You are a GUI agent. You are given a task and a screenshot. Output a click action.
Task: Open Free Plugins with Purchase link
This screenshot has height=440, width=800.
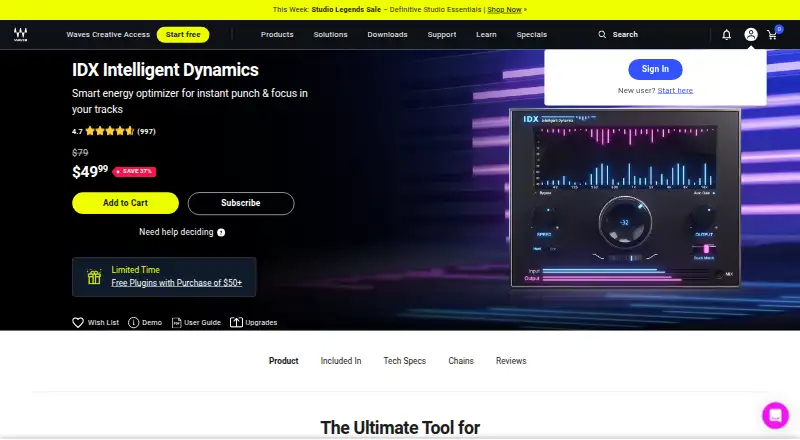click(x=177, y=283)
